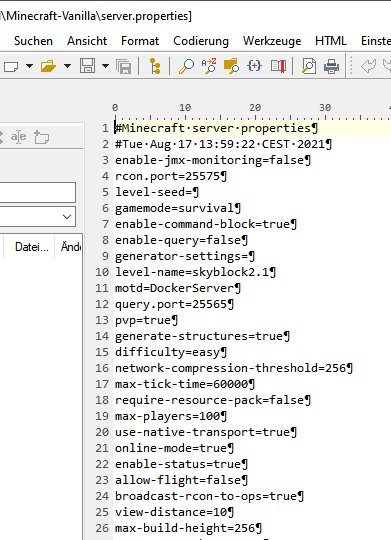
Task: Click line 'pvp=true'
Action: (x=146, y=320)
